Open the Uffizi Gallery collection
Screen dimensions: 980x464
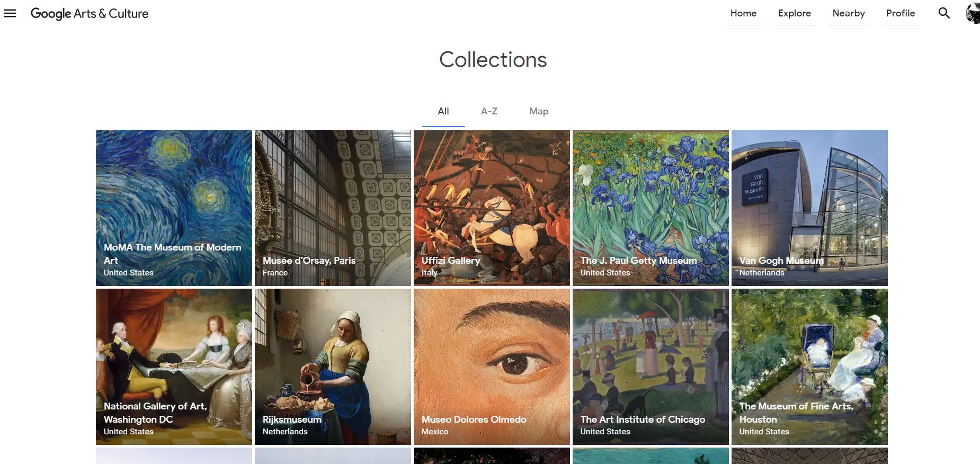[x=492, y=208]
